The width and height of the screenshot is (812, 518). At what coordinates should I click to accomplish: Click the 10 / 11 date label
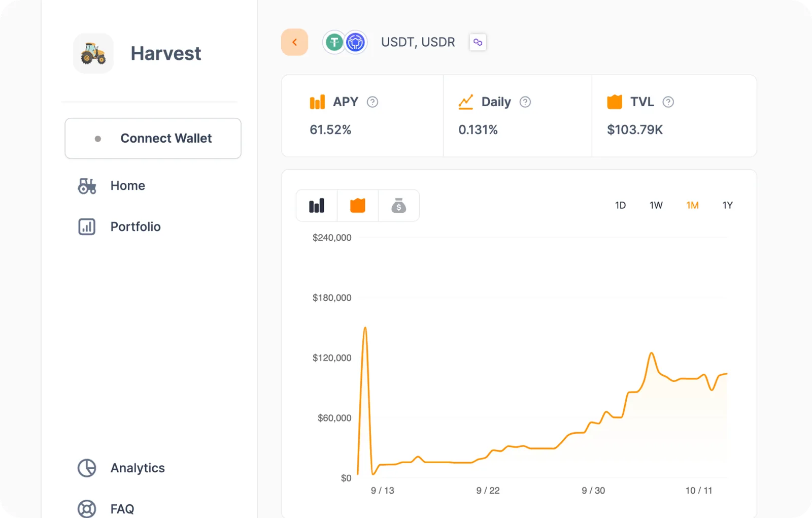click(699, 491)
